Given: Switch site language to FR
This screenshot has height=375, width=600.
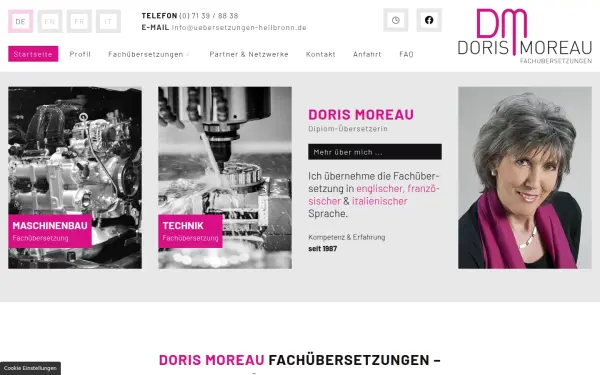Looking at the screenshot, I should 79,21.
